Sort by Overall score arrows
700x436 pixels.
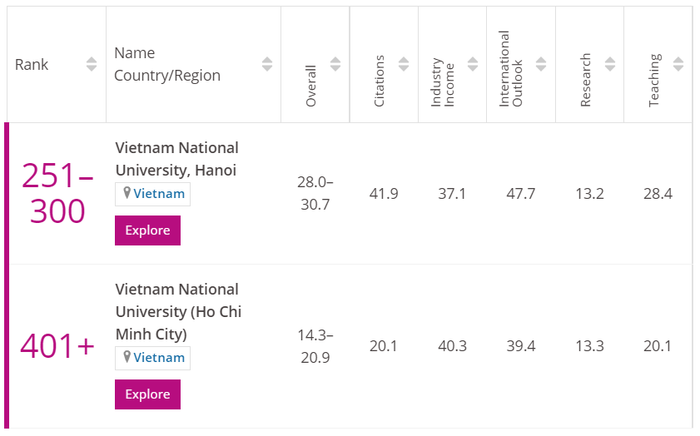click(335, 64)
